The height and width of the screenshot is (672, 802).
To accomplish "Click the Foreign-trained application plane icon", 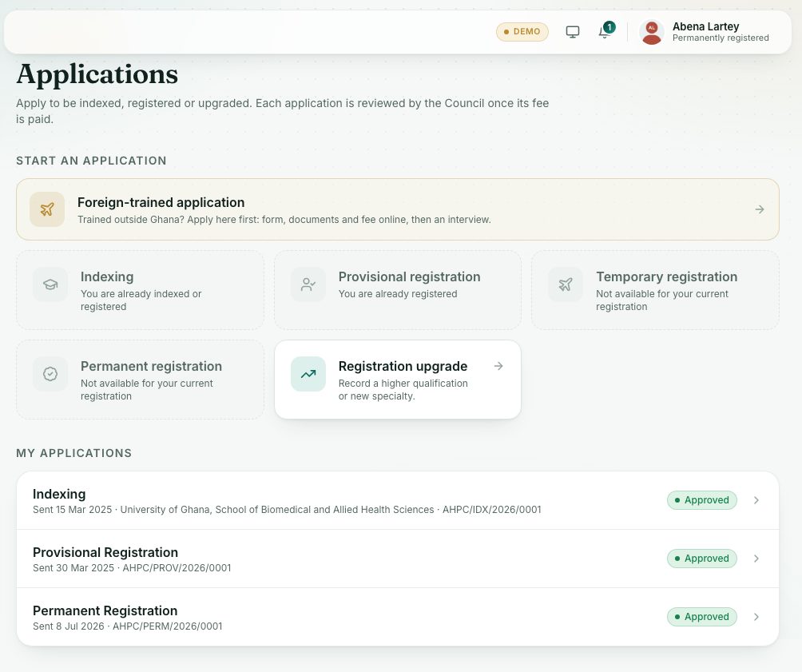I will tap(47, 209).
